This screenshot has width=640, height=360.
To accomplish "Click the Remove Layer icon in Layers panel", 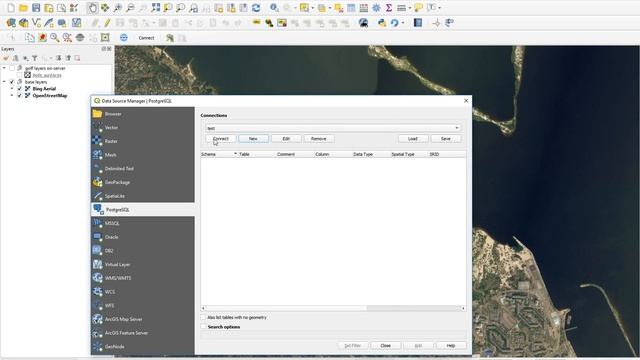I will (x=77, y=58).
